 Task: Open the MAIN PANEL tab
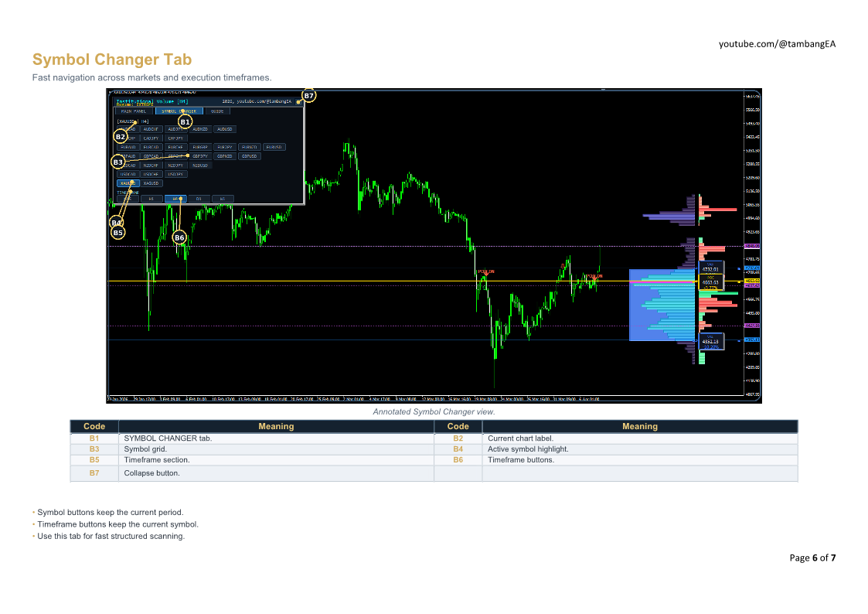134,111
